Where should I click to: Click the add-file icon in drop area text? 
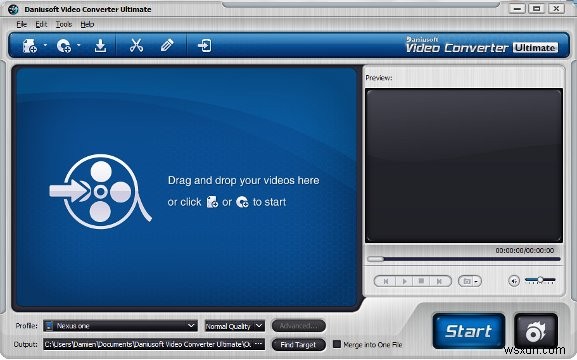[212, 202]
